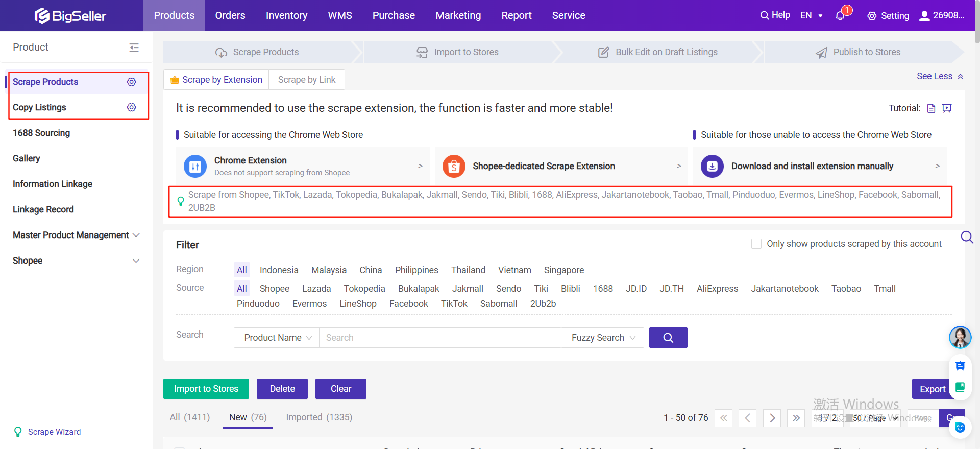
Task: Filter source by Lazada
Action: click(316, 289)
